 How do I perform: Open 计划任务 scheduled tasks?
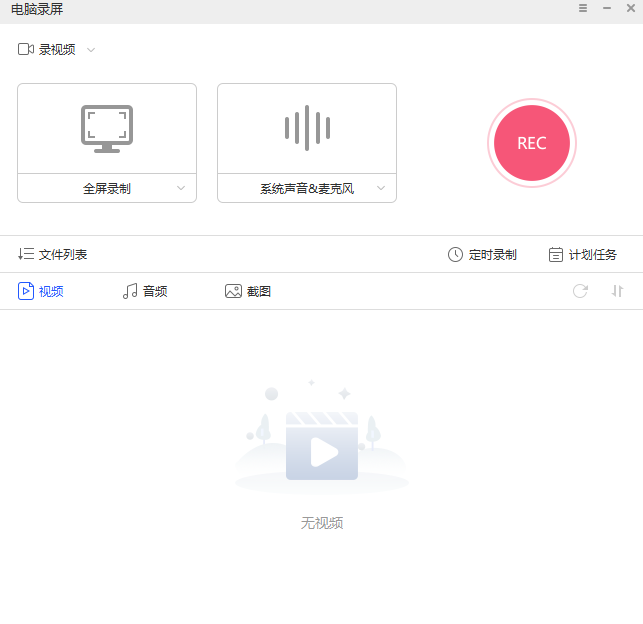(583, 255)
